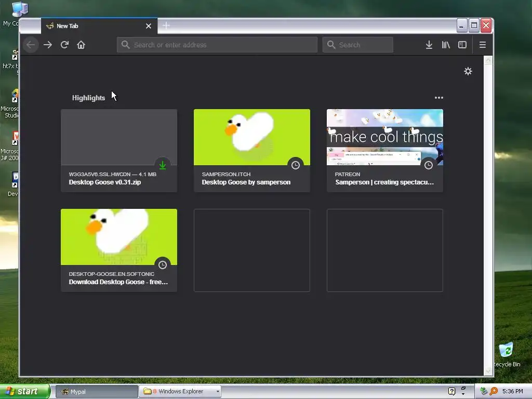The width and height of the screenshot is (532, 399).
Task: Click goose thumbnail on samperson.itch card
Action: coord(252,137)
